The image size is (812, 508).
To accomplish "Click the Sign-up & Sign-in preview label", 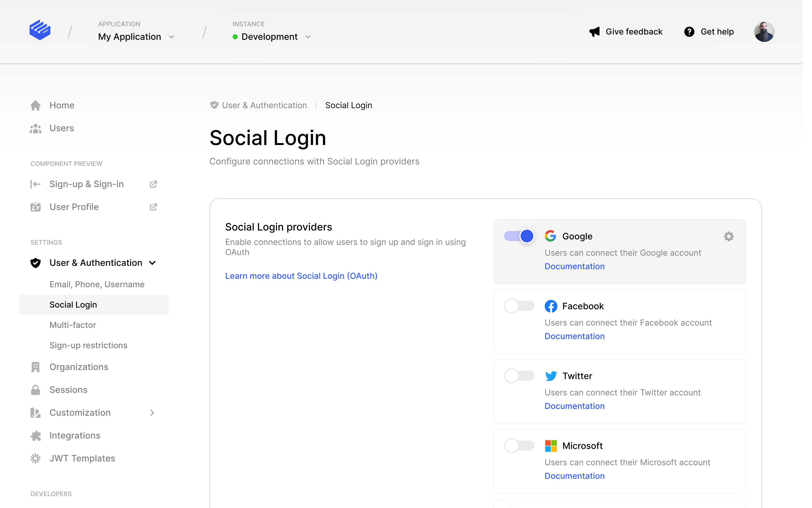I will [x=86, y=184].
